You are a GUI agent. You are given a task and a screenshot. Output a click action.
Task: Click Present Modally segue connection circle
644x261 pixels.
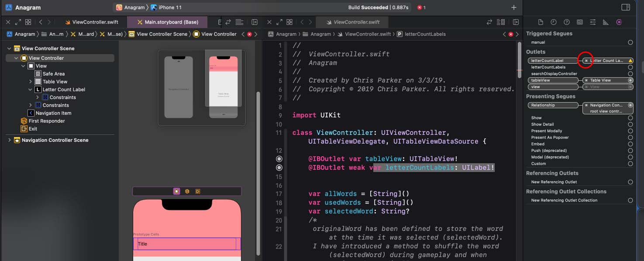pos(630,131)
